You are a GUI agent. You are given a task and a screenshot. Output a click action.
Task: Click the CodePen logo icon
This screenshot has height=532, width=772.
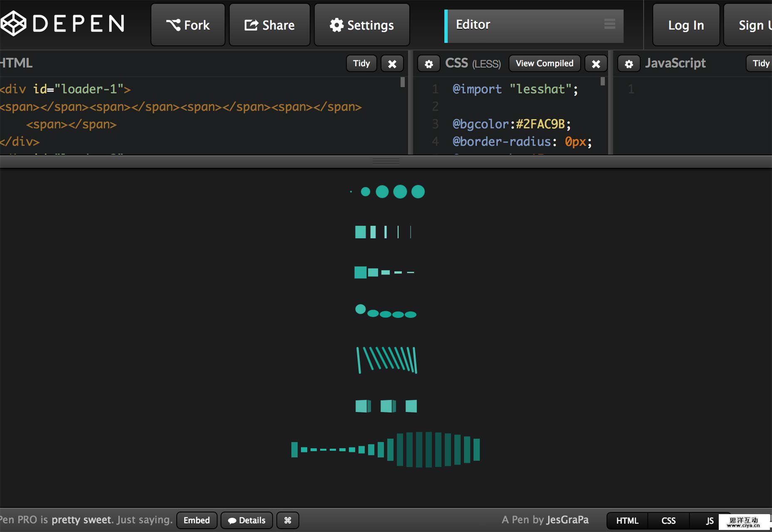13,23
